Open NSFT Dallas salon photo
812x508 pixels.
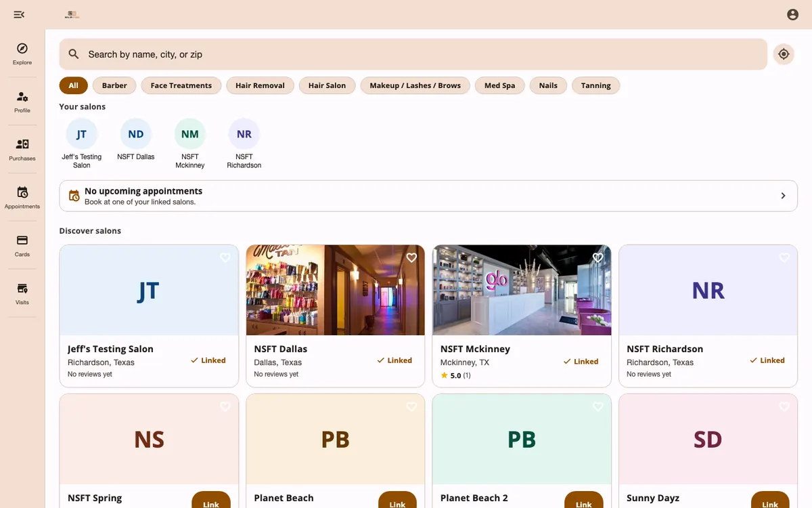(336, 290)
